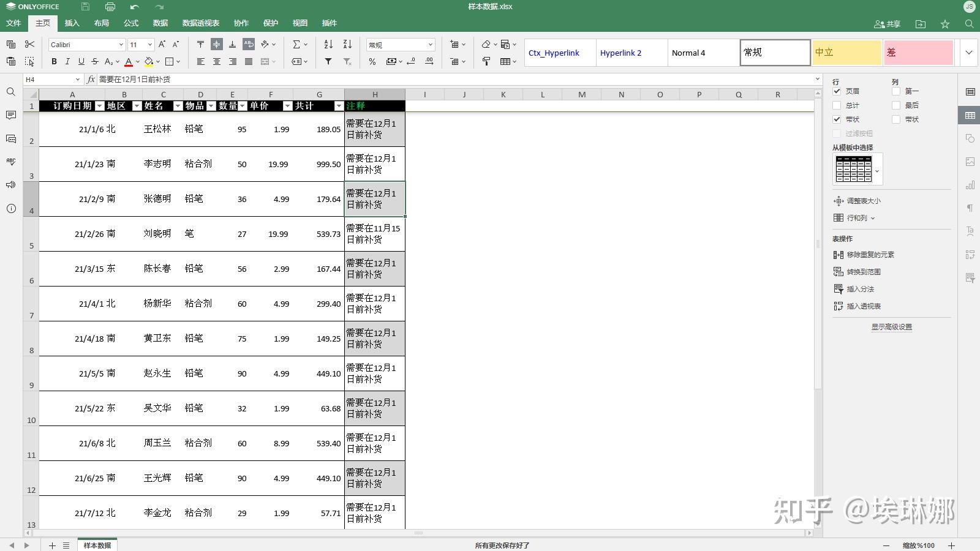Toggle bold formatting
The width and height of the screenshot is (980, 551).
tap(54, 61)
